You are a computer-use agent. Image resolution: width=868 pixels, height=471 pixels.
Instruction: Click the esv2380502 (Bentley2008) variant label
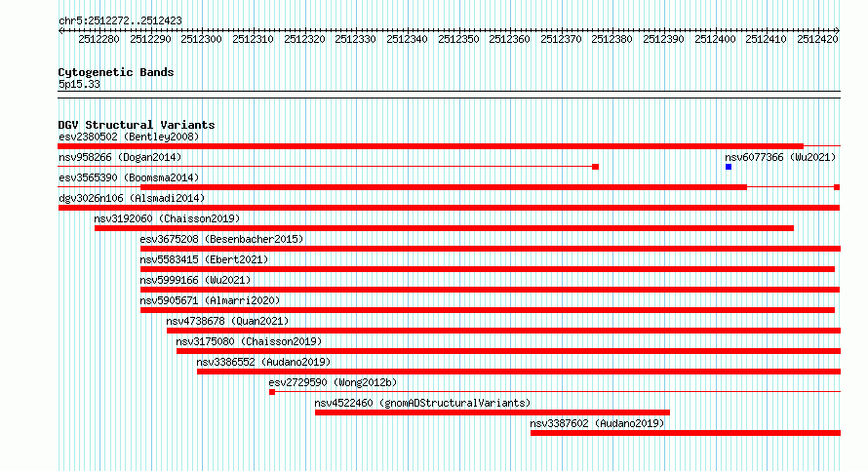click(x=129, y=137)
